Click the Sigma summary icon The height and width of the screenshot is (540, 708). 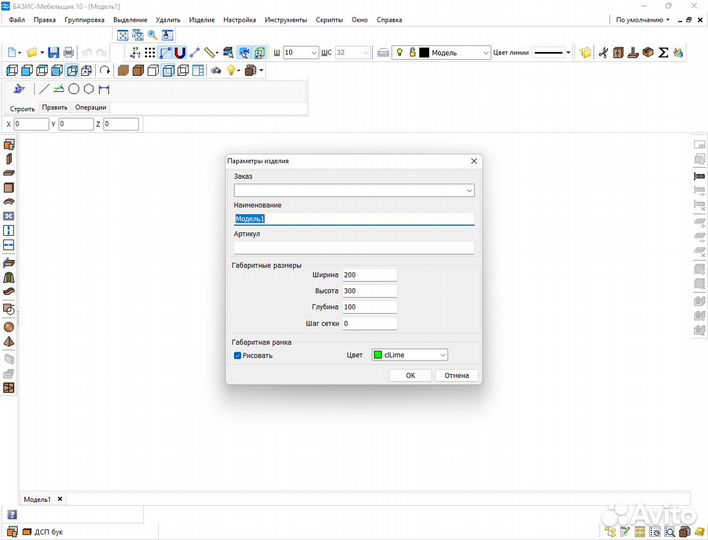[663, 52]
